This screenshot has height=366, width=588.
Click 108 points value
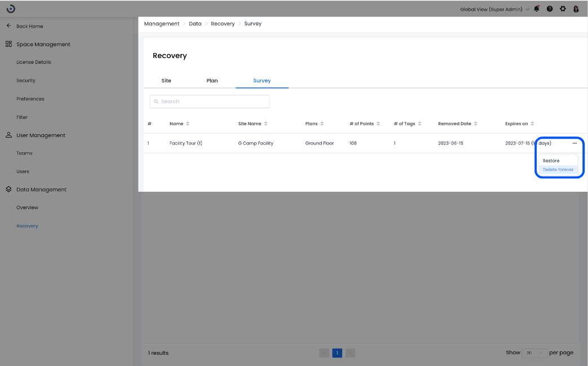click(x=353, y=143)
